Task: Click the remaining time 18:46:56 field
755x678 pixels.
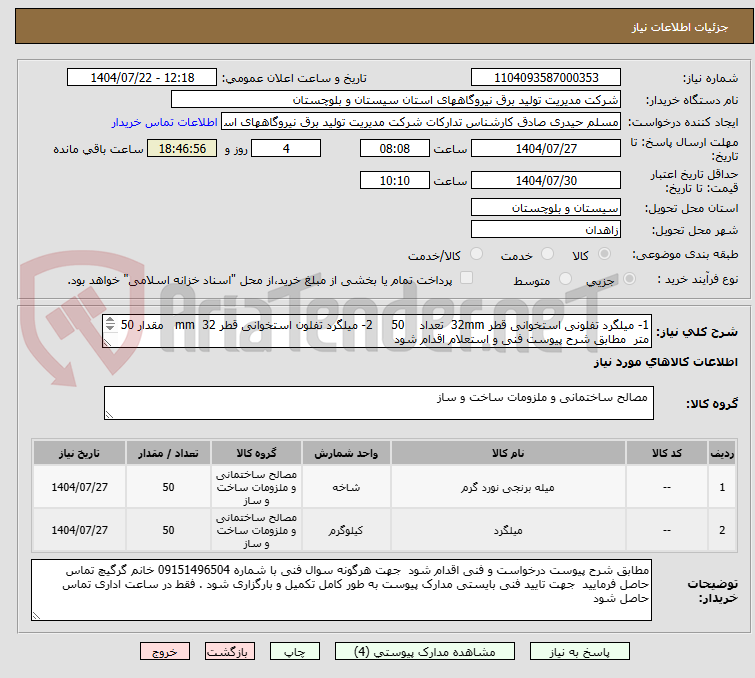Action: 182,148
